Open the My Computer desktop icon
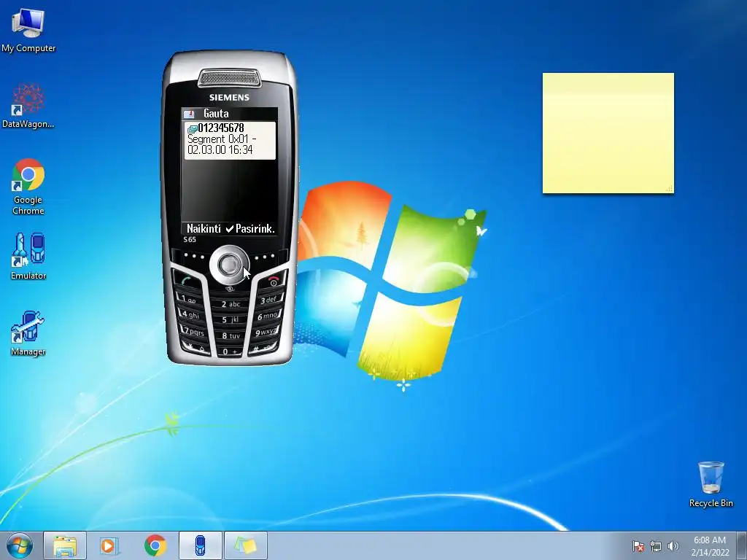This screenshot has height=560, width=747. 28,29
